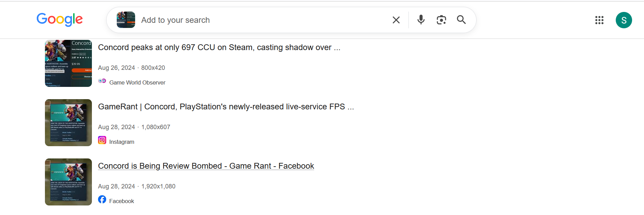
Task: Submit search with magnifying glass icon
Action: click(x=462, y=20)
